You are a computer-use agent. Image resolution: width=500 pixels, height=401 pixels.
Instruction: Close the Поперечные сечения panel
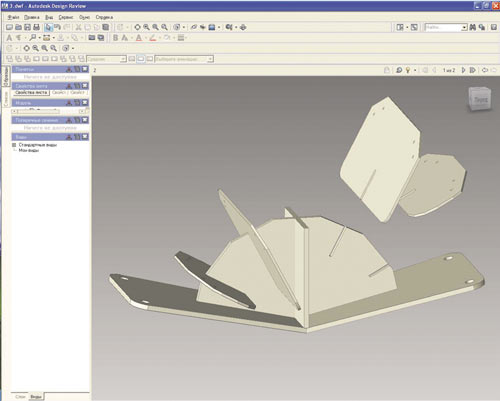coord(85,120)
